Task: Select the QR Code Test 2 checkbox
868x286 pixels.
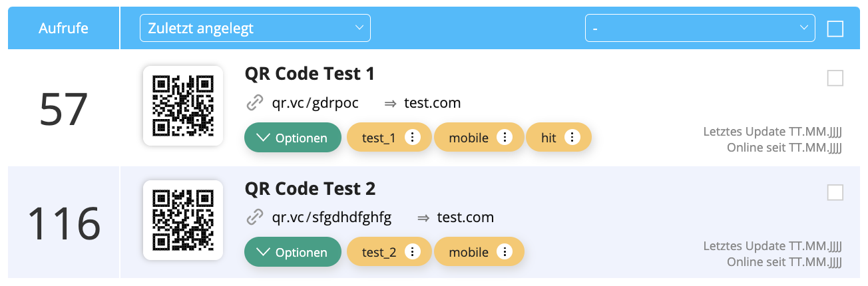Action: [x=835, y=192]
